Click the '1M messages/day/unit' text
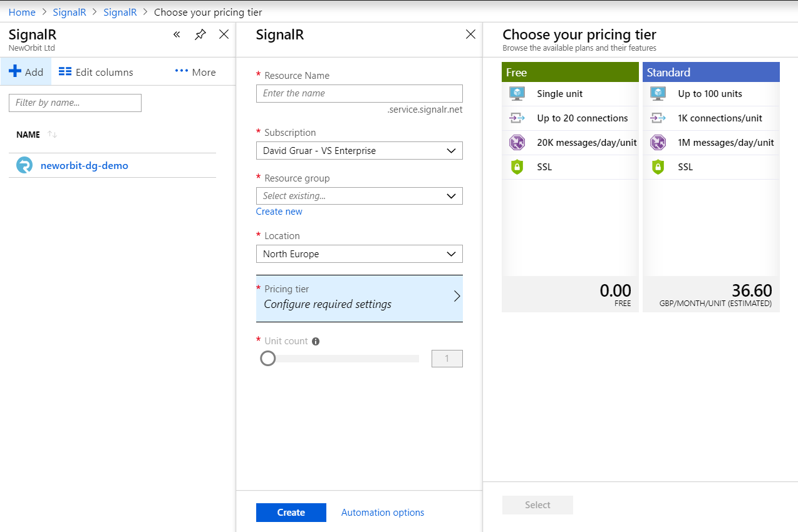This screenshot has height=532, width=798. point(726,143)
